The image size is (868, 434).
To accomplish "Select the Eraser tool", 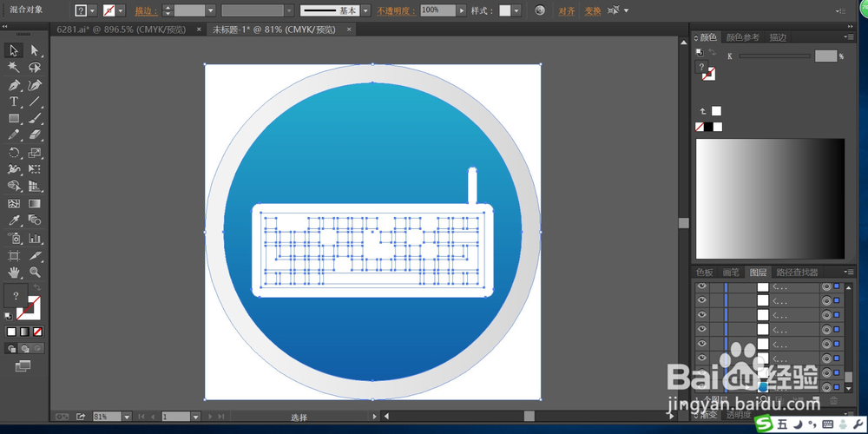I will [x=35, y=135].
